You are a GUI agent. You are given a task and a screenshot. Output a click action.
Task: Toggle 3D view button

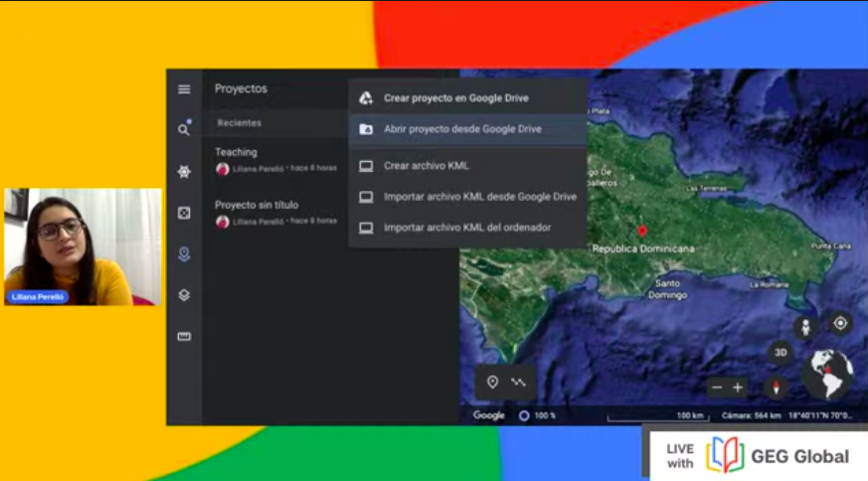(781, 353)
